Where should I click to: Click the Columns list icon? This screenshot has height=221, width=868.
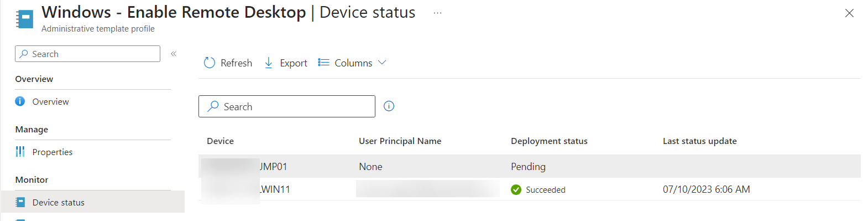(323, 63)
